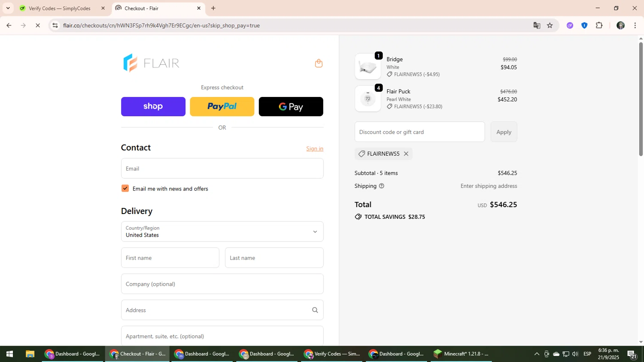Click the Subtotal · 5 items label

[x=376, y=173]
